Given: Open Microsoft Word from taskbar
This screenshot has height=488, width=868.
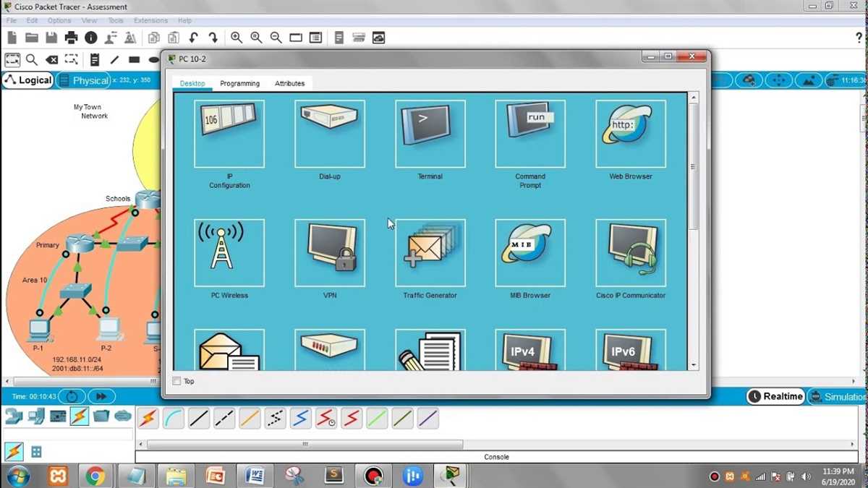Looking at the screenshot, I should [x=255, y=476].
